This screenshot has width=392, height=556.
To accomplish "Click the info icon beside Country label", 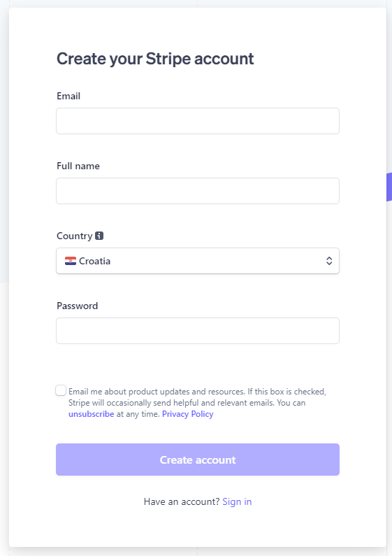I will point(99,236).
